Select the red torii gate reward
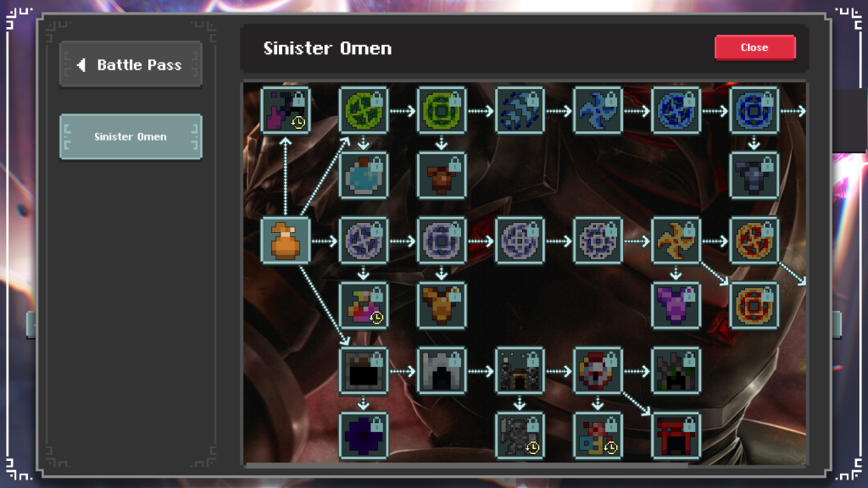Screen dimensions: 868x488 pyautogui.click(x=676, y=435)
